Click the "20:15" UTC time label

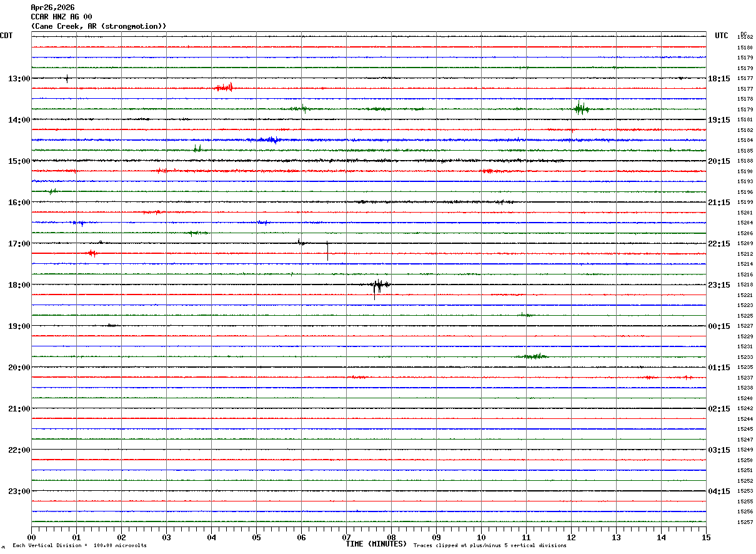[719, 161]
